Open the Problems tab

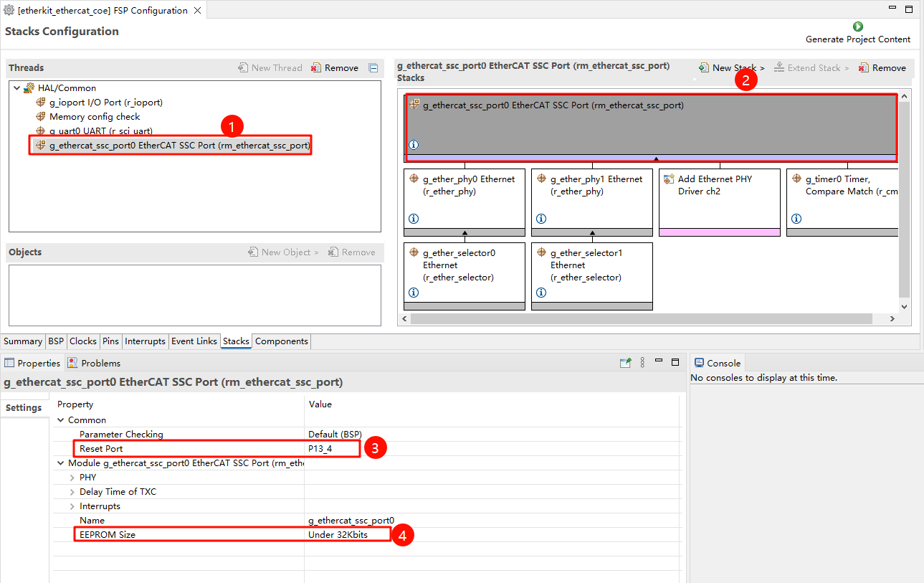click(94, 363)
